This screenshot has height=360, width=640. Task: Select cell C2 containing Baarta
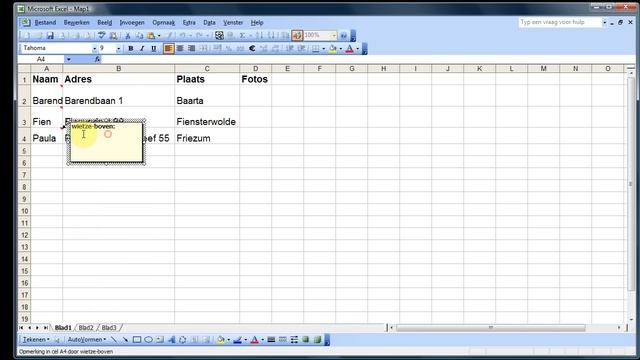coord(207,97)
